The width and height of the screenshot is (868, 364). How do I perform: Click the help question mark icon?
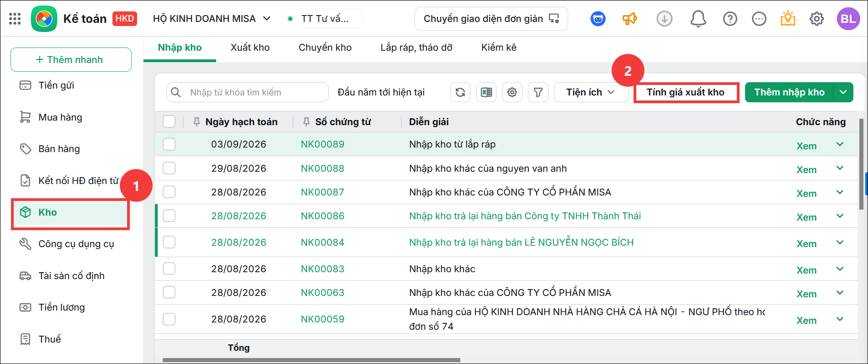click(x=730, y=19)
